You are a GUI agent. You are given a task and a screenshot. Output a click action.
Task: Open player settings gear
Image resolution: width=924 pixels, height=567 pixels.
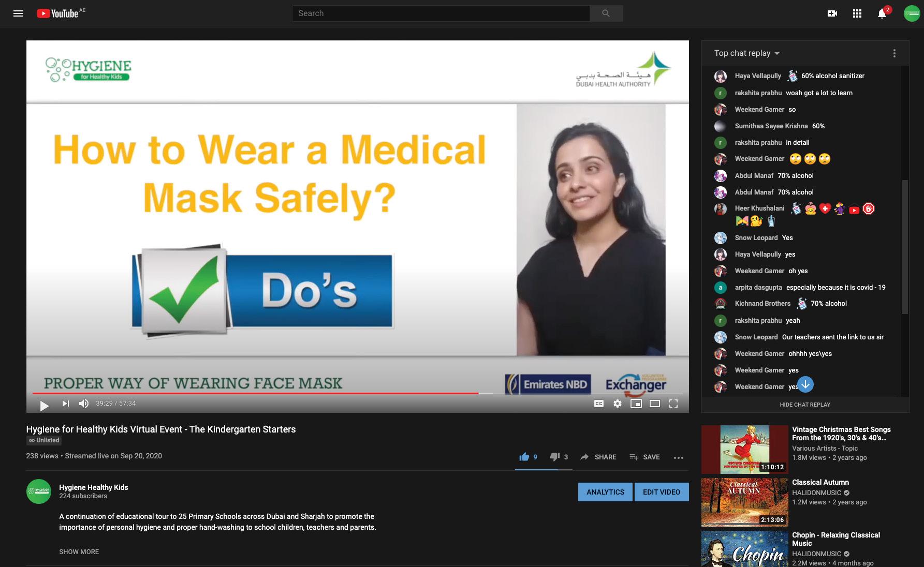(x=618, y=404)
